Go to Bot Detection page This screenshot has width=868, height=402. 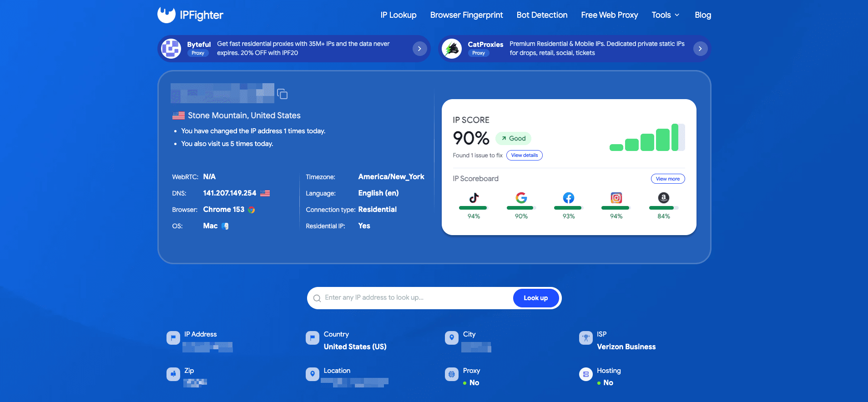click(x=542, y=15)
